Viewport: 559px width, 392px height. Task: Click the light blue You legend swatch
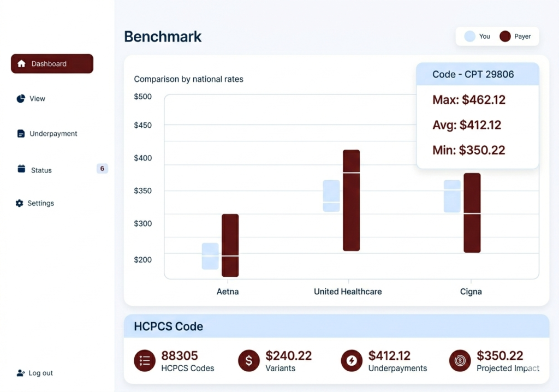(x=469, y=37)
